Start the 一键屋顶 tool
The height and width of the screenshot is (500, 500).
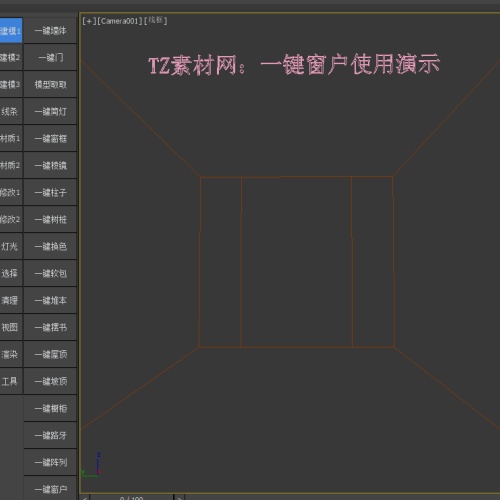[x=50, y=354]
